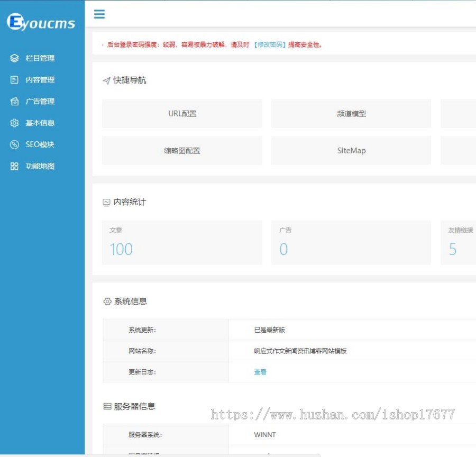Viewport: 476px width, 457px height.
Task: Open the 缩略图配置 shortcut
Action: click(182, 151)
